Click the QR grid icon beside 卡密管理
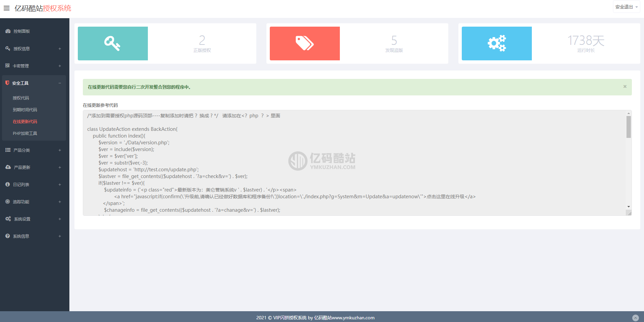This screenshot has height=322, width=644. pyautogui.click(x=7, y=65)
